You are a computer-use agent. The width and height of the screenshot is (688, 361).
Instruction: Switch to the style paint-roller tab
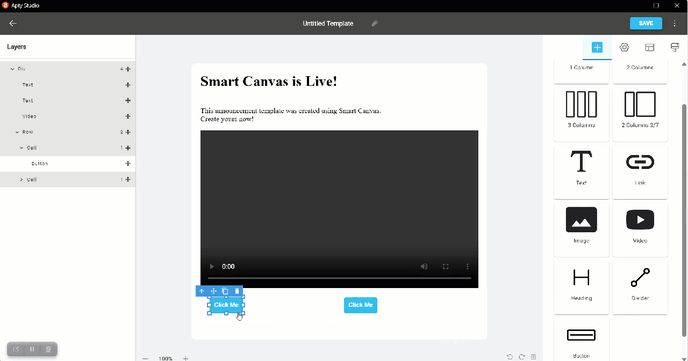click(x=675, y=47)
